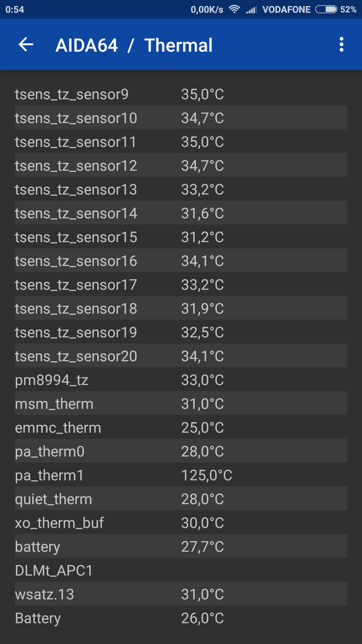Tap the cellular signal strength icon
Screen dimensions: 362x644
251,10
